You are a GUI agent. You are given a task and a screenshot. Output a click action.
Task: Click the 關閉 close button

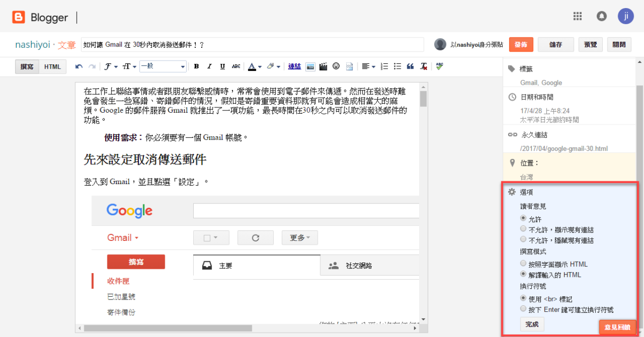point(619,45)
